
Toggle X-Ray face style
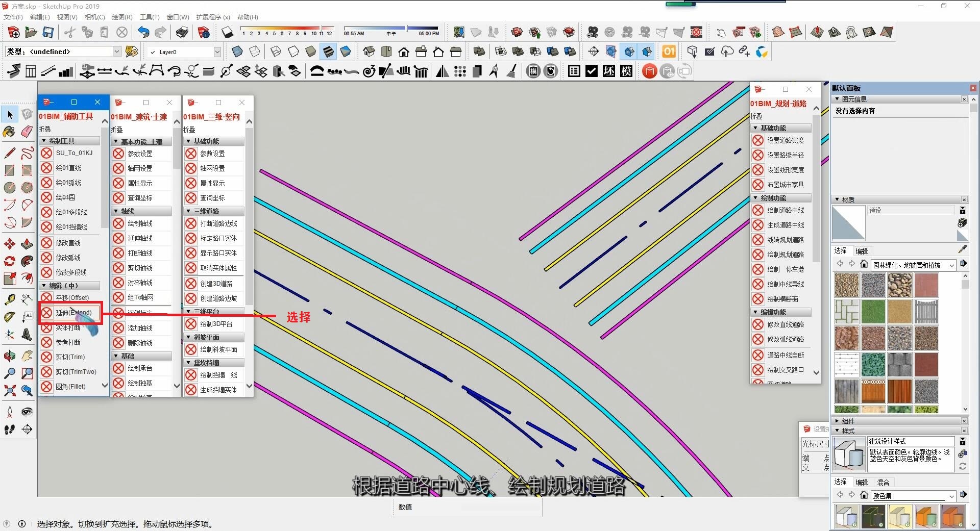pyautogui.click(x=237, y=52)
